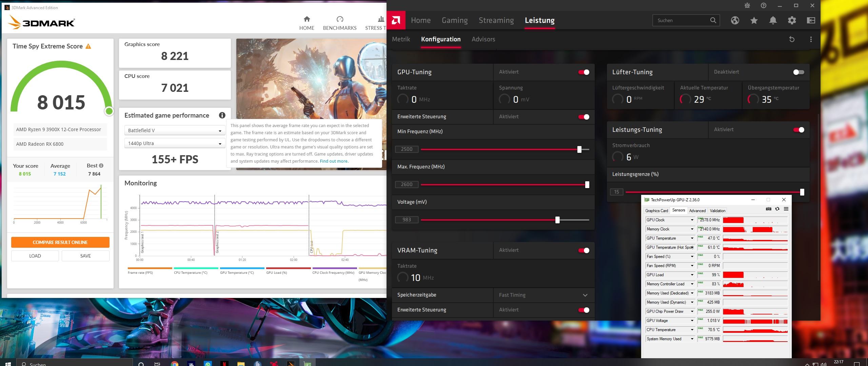Click the Max. Frequenz slider handle

click(x=587, y=185)
